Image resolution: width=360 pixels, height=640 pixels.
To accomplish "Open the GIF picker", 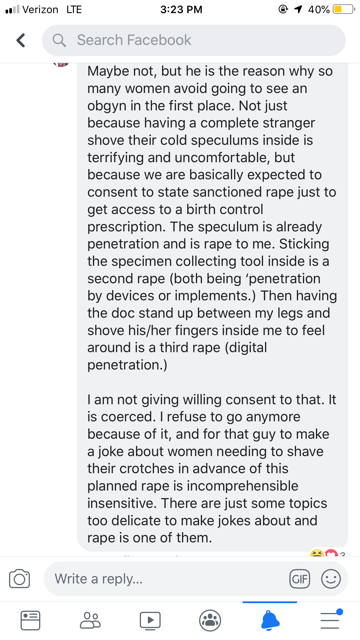I will coord(300,579).
